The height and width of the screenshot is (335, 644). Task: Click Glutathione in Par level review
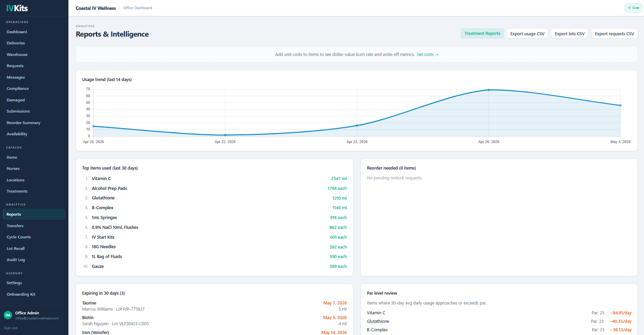tap(378, 321)
